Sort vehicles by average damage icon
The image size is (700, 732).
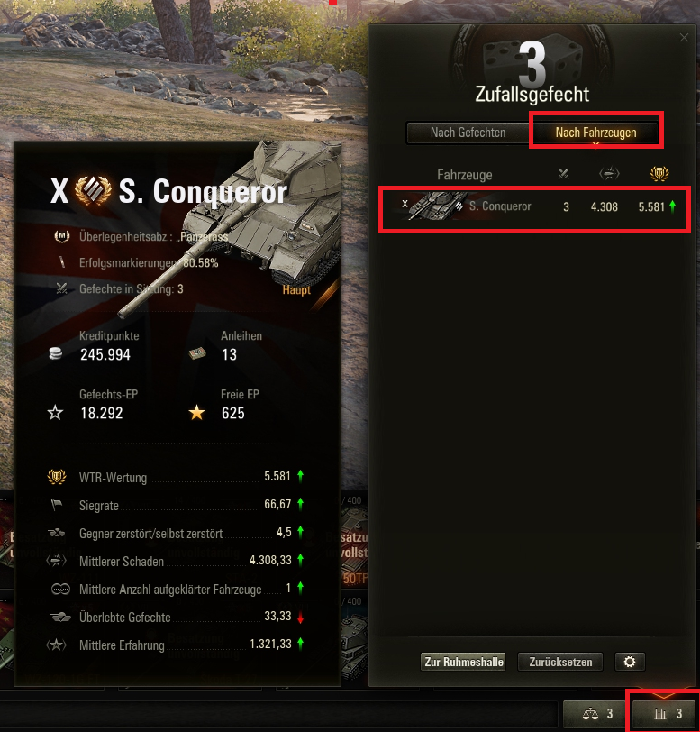(x=609, y=174)
